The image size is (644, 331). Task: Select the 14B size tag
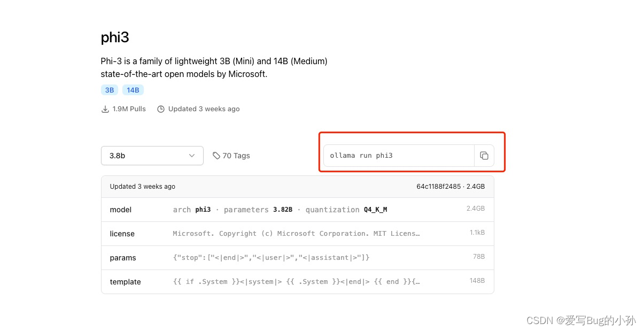(x=133, y=90)
